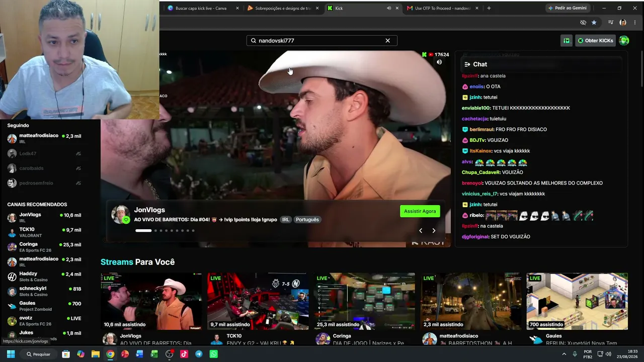Viewport: 644px width, 362px height.
Task: Open the Coringa stream thumbnail
Action: 364,301
